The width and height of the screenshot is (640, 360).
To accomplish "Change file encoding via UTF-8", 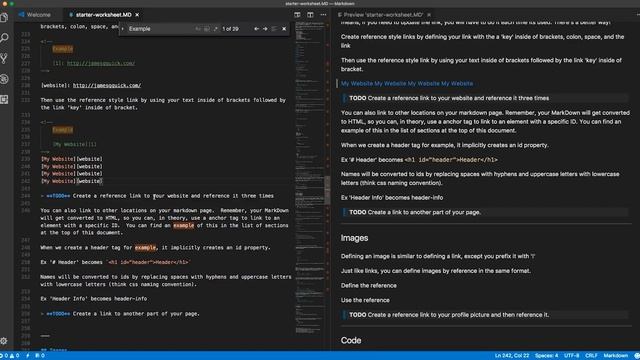I will 571,356.
